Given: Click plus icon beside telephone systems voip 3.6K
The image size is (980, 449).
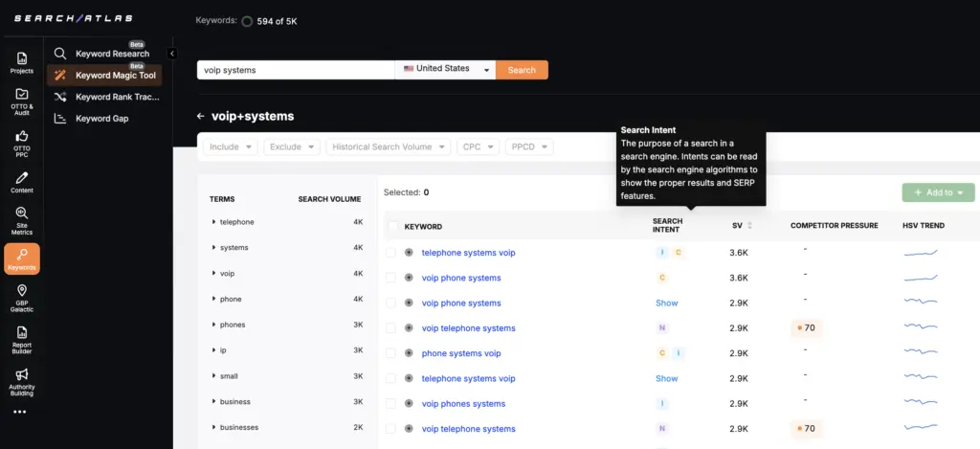Looking at the screenshot, I should click(409, 253).
